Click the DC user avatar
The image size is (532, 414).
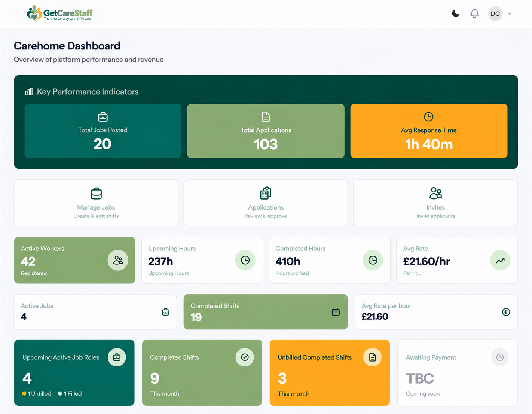pos(495,14)
